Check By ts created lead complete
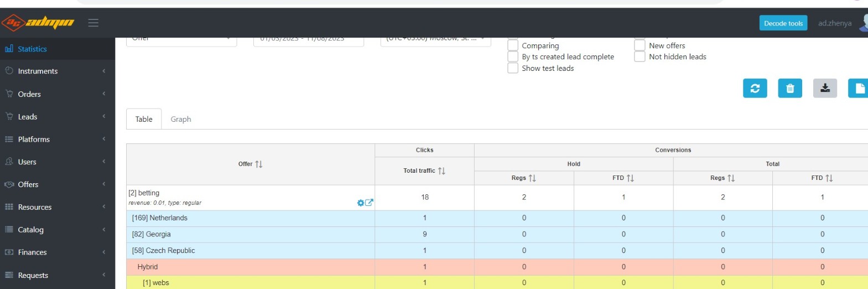 [513, 56]
